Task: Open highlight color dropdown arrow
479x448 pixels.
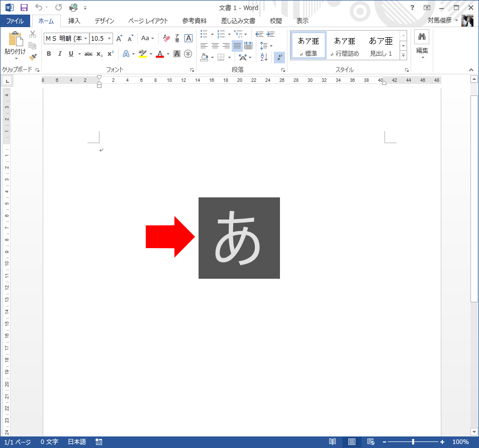Action: click(x=151, y=54)
